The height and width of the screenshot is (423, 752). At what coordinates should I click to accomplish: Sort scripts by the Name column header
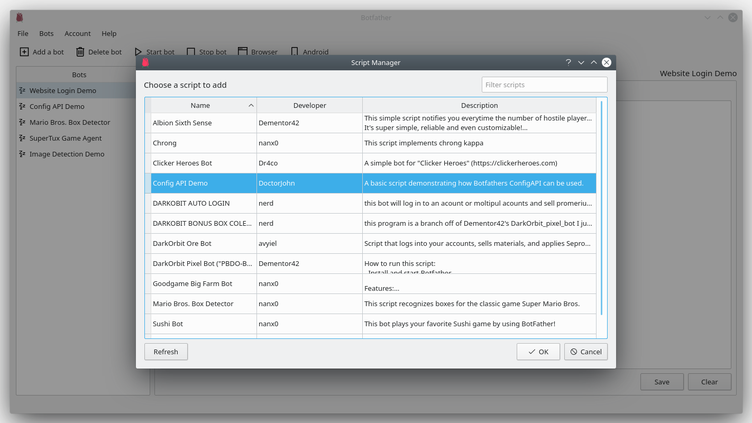[x=200, y=105]
